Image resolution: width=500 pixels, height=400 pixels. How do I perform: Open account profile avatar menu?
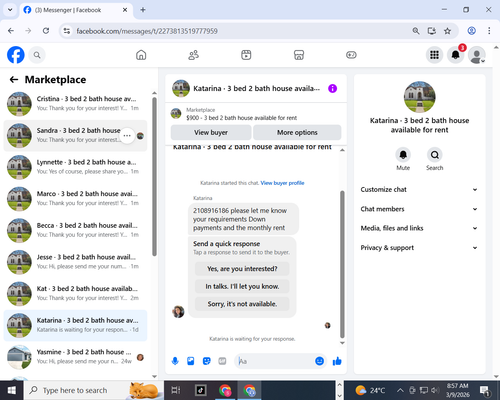pos(477,55)
